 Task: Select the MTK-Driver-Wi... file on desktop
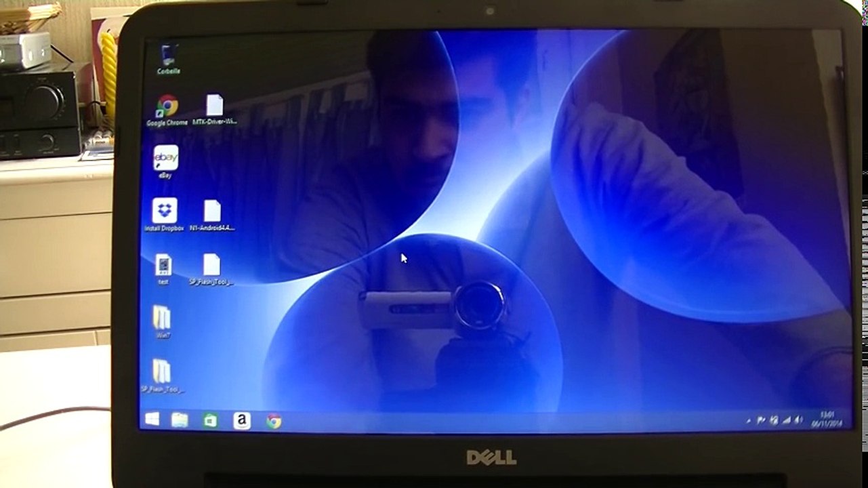214,110
